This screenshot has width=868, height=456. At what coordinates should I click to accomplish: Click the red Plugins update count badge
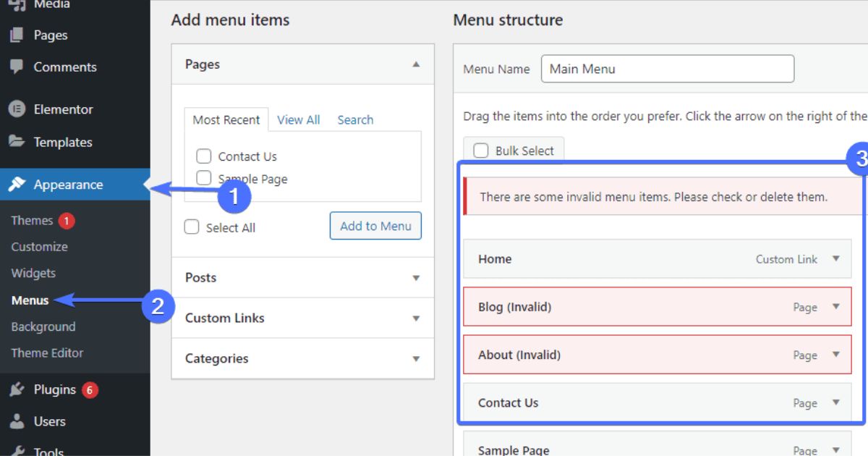click(90, 390)
